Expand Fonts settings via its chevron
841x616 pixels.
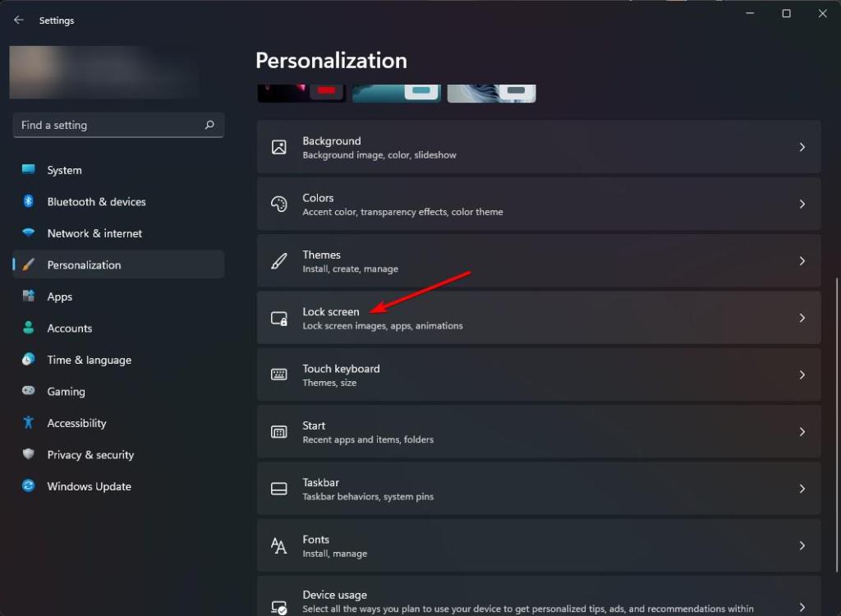click(802, 545)
